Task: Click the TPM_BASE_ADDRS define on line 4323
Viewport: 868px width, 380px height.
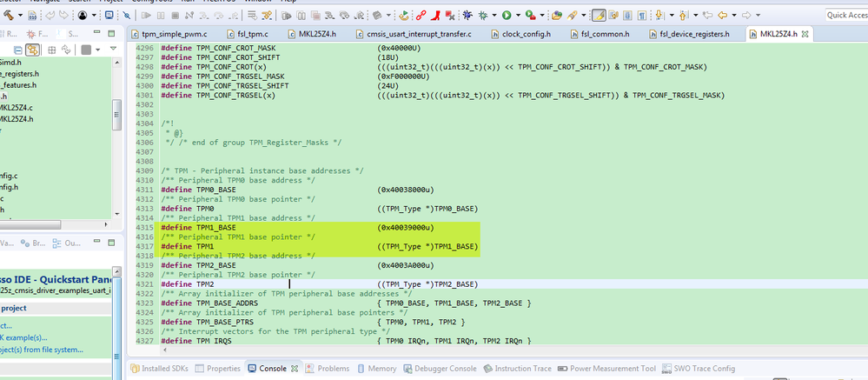Action: coord(228,303)
